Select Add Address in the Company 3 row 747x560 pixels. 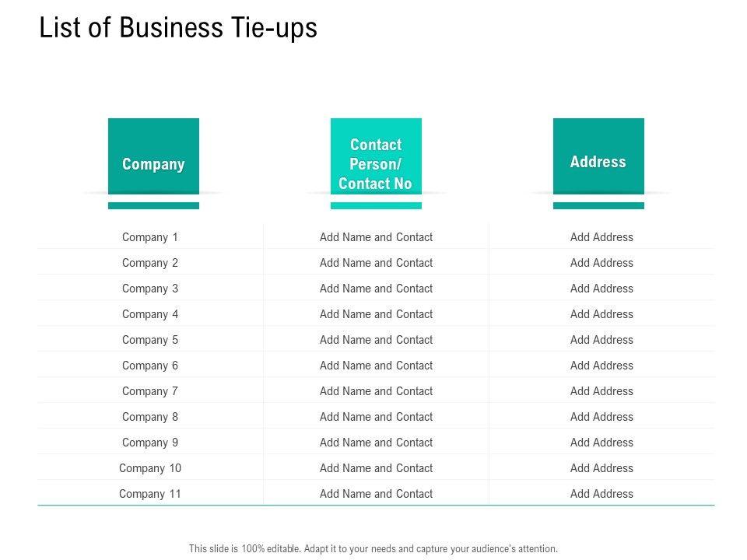coord(601,289)
